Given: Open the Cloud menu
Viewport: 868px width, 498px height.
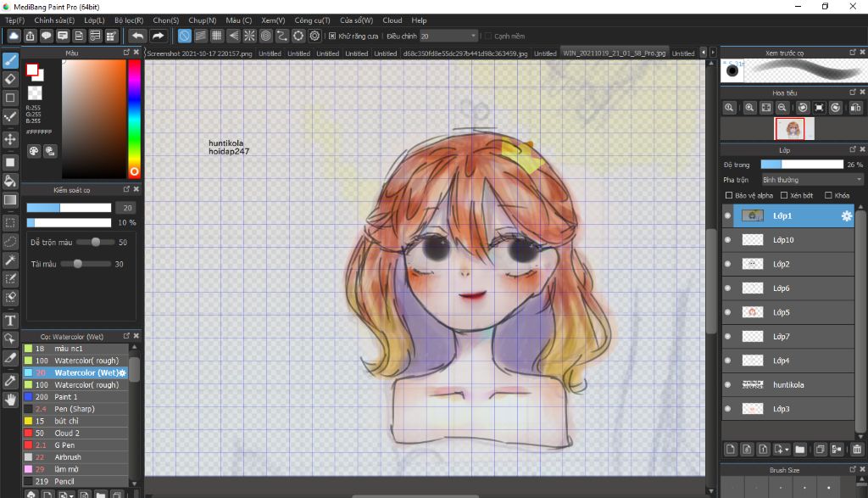Looking at the screenshot, I should (x=392, y=20).
